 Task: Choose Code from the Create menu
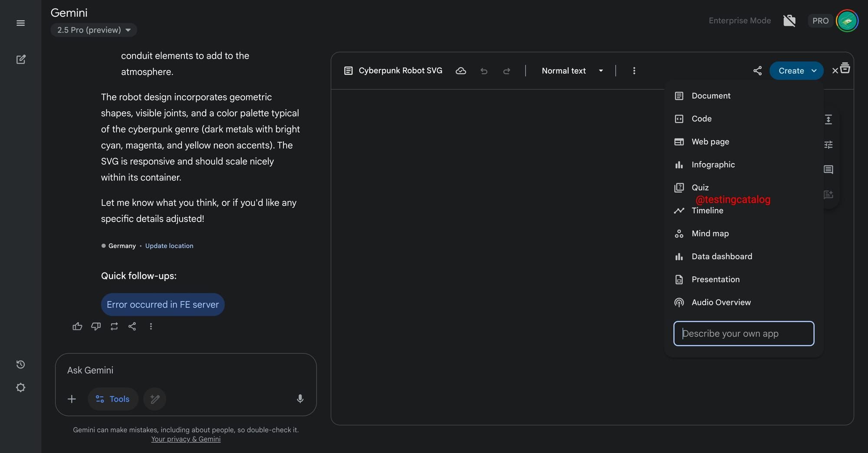744,119
